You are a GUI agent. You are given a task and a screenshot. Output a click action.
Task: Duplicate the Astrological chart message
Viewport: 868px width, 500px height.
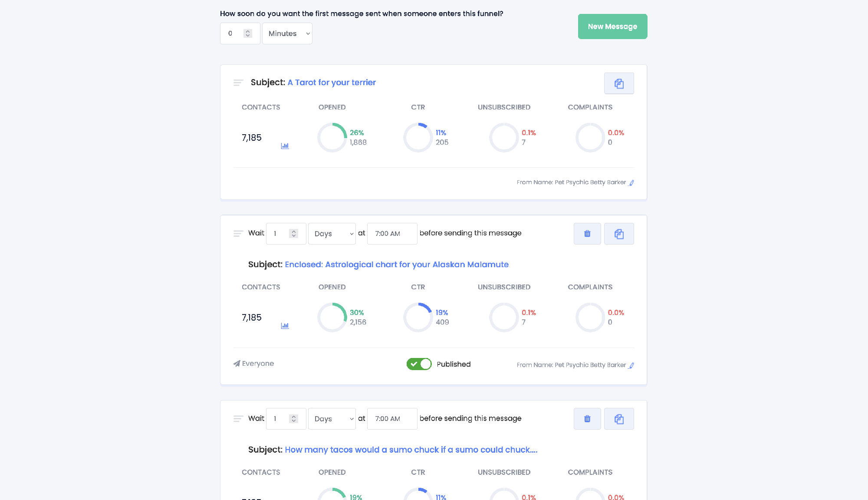pos(619,234)
